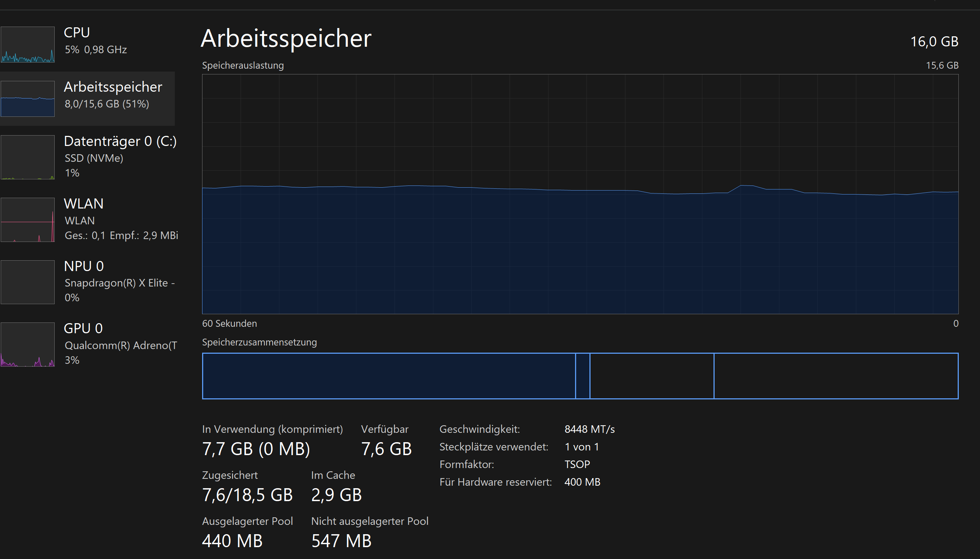
Task: Click the Ausgelagerter Pool 440 MB value
Action: [232, 541]
